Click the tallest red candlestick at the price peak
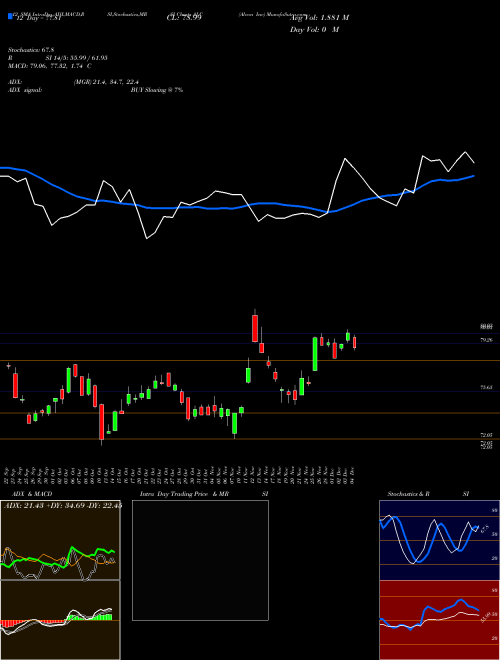Screen dimensions: 500x660 255,328
